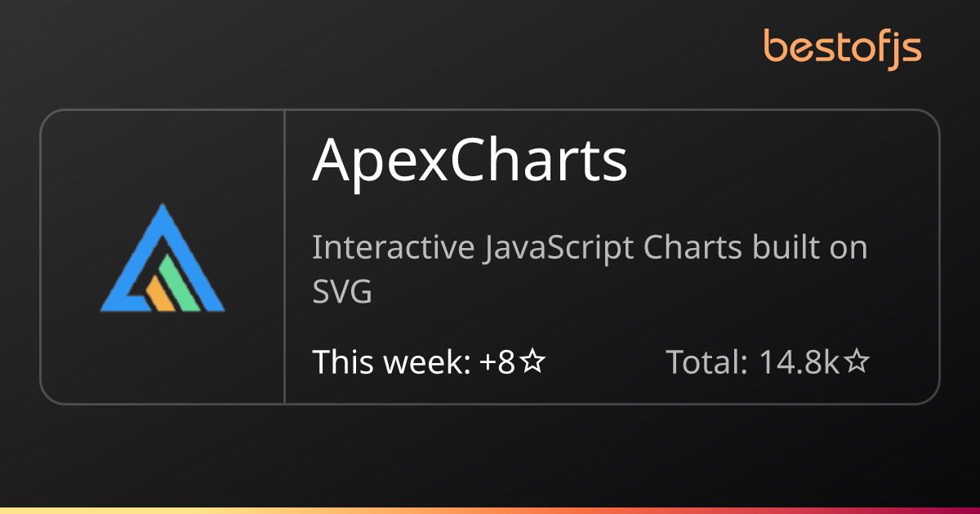Click the word SVG in the description
The height and width of the screenshot is (514, 980).
[x=342, y=291]
